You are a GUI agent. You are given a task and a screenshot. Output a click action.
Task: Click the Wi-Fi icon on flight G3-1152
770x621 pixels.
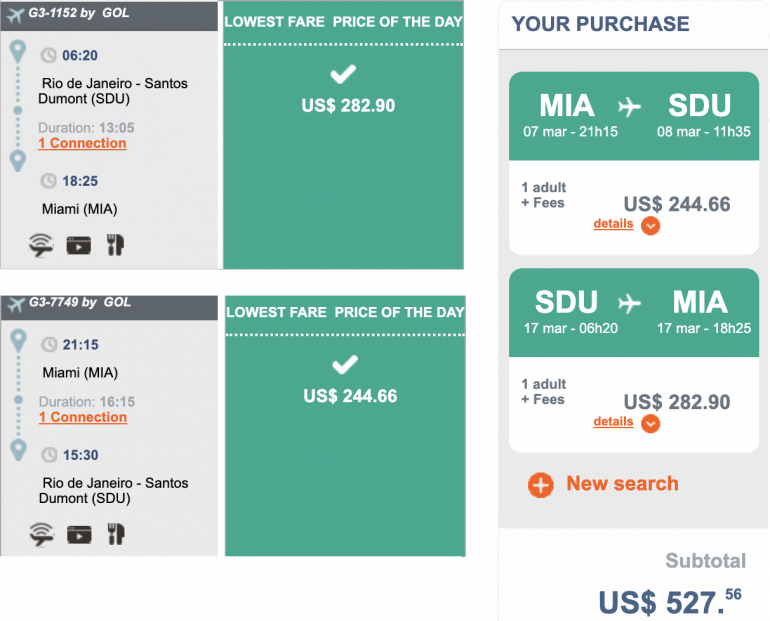[x=41, y=246]
